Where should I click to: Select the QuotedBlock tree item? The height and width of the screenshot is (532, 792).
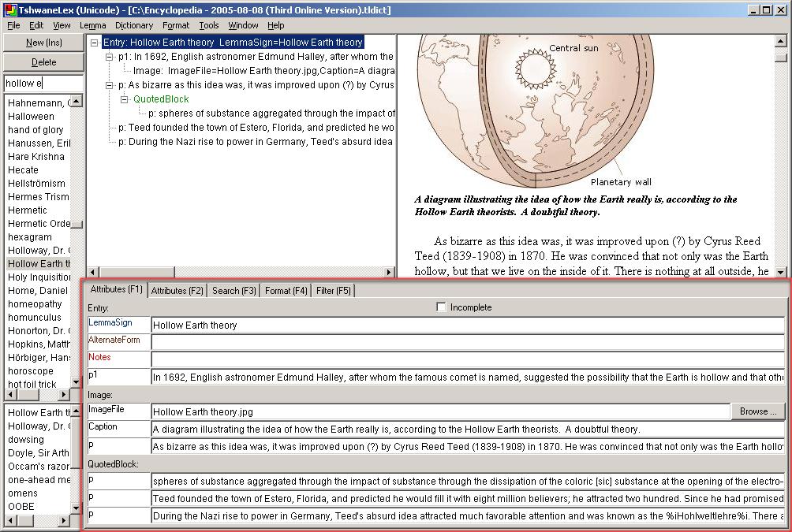pyautogui.click(x=161, y=99)
